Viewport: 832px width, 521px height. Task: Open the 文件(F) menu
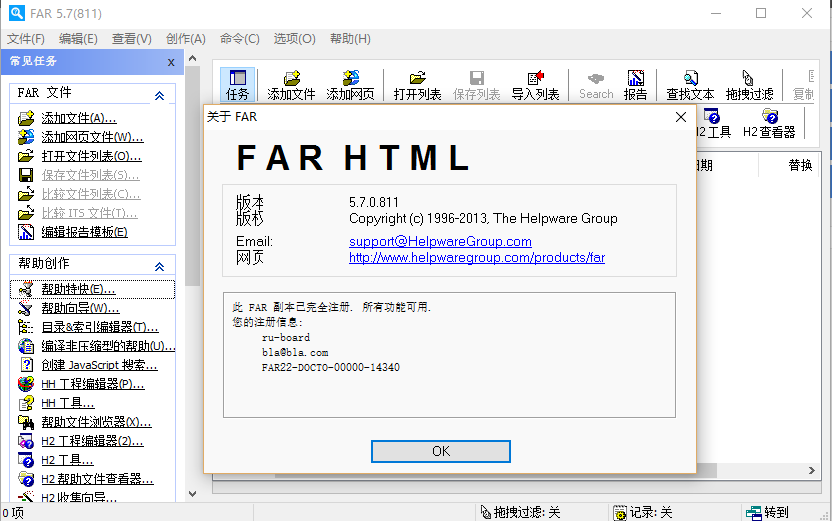pos(26,39)
